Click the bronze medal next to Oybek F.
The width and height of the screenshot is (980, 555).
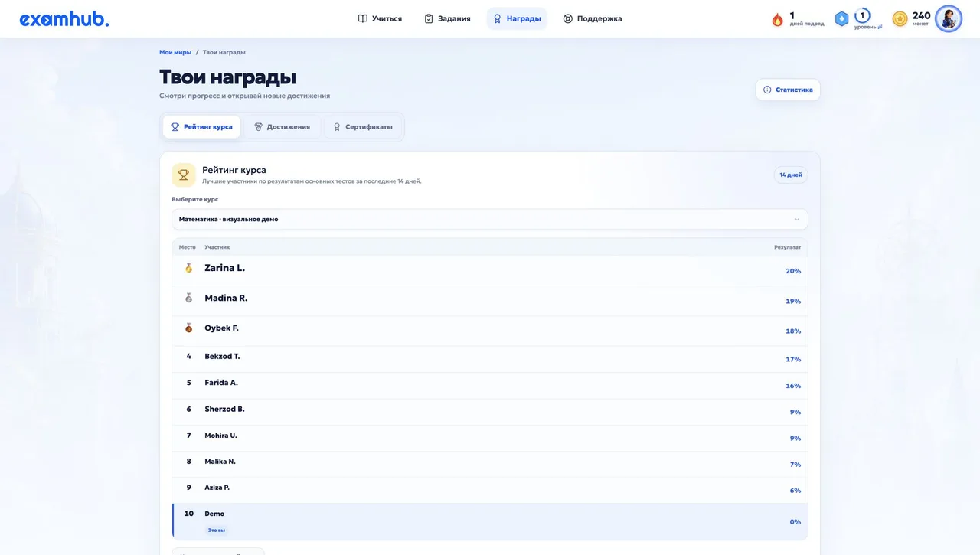[x=188, y=328]
